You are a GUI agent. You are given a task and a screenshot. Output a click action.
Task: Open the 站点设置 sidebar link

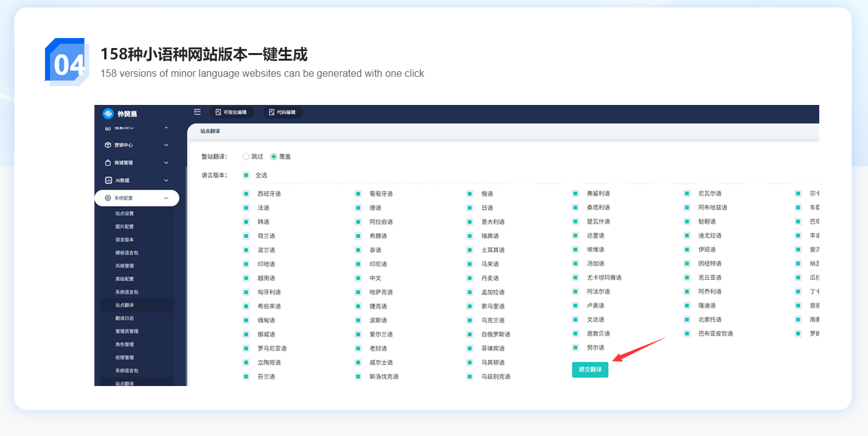(x=124, y=214)
